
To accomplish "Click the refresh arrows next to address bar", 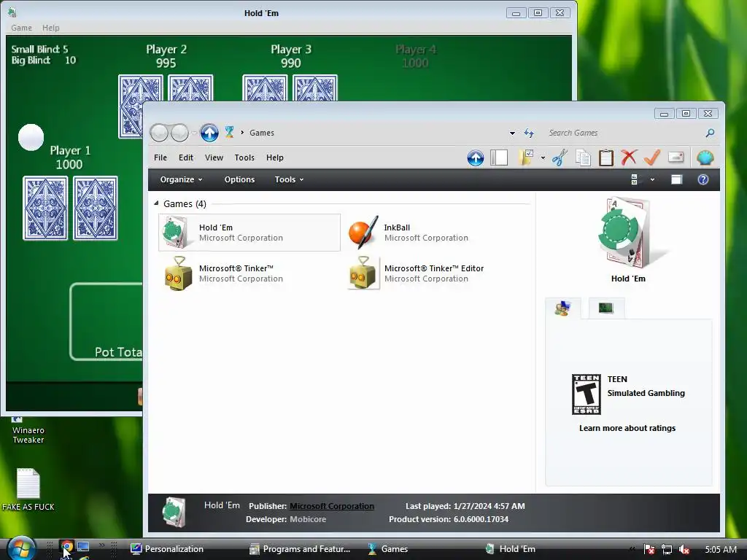I will point(529,133).
